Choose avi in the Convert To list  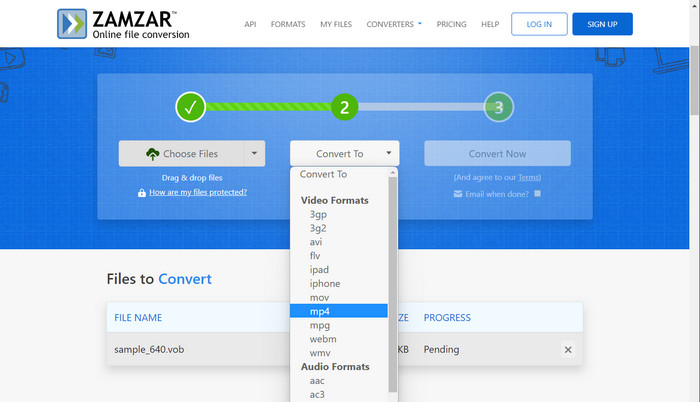coord(316,242)
